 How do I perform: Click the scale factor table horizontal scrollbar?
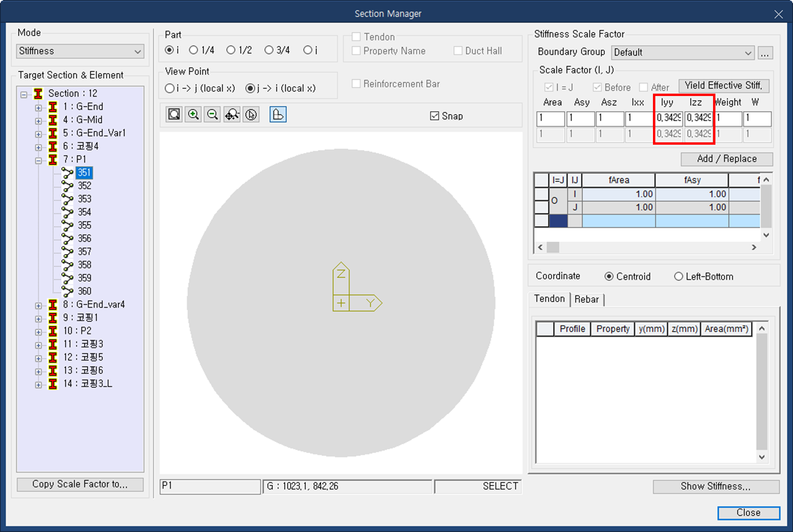coord(647,247)
